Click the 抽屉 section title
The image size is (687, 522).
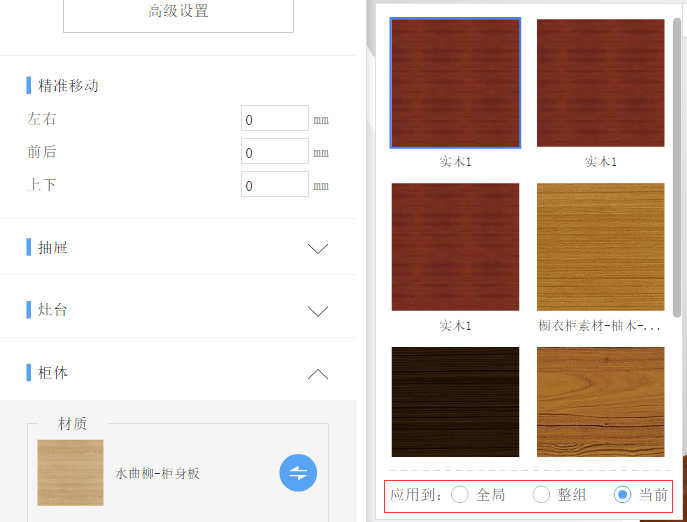pyautogui.click(x=53, y=248)
